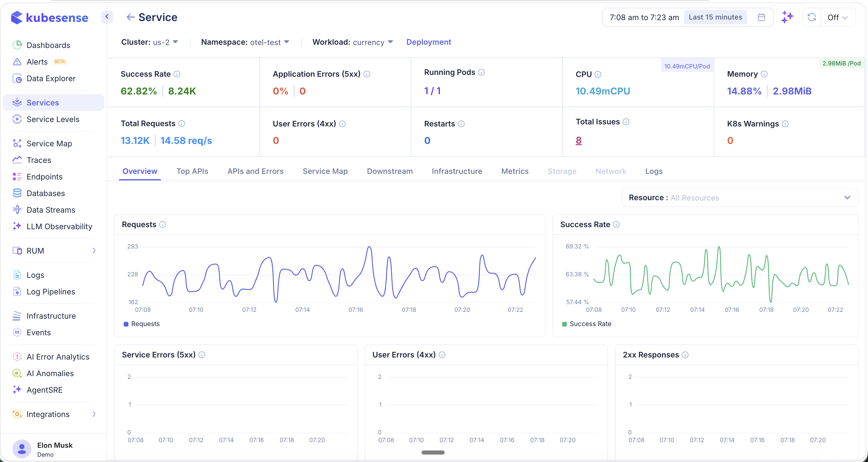Open Service Map in the sidebar
Viewport: 868px width, 462px height.
pyautogui.click(x=49, y=143)
